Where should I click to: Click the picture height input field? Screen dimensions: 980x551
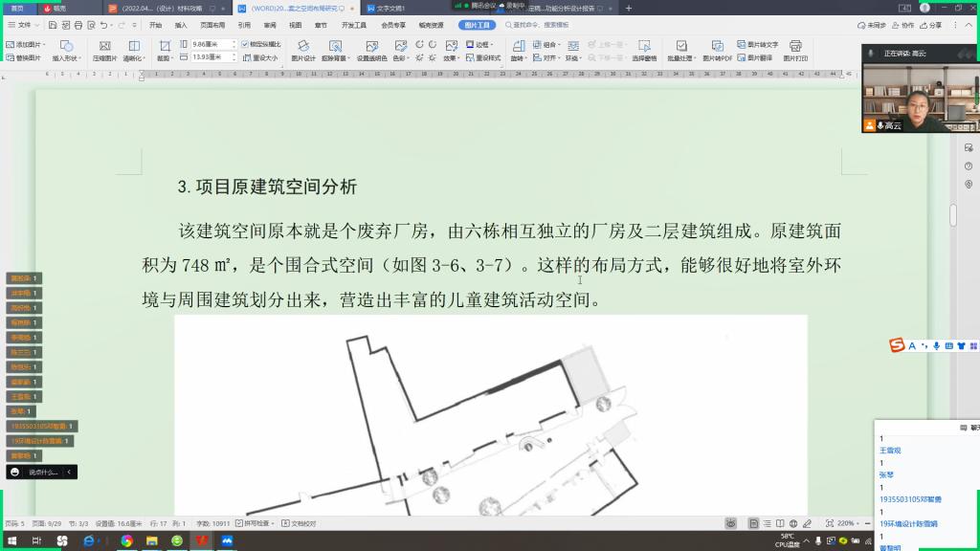210,44
